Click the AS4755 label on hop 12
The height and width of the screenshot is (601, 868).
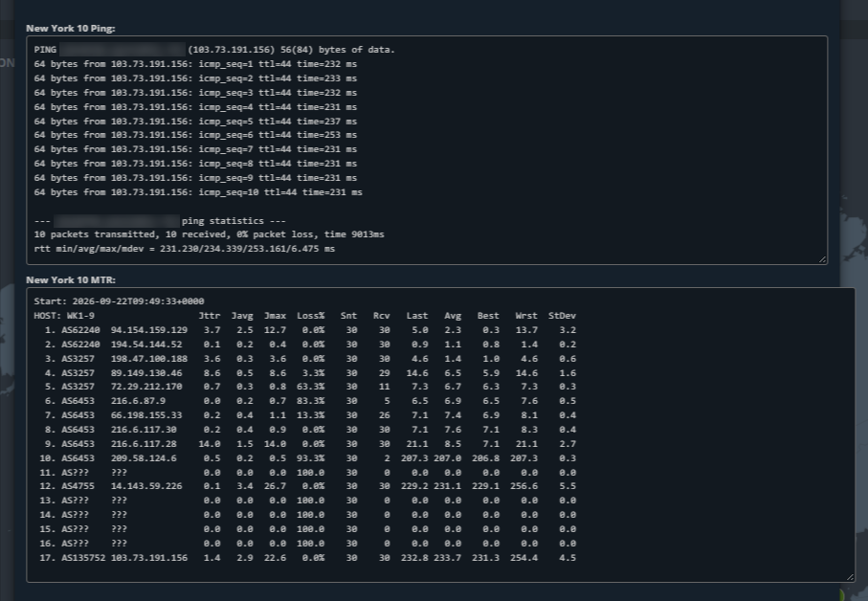(78, 486)
